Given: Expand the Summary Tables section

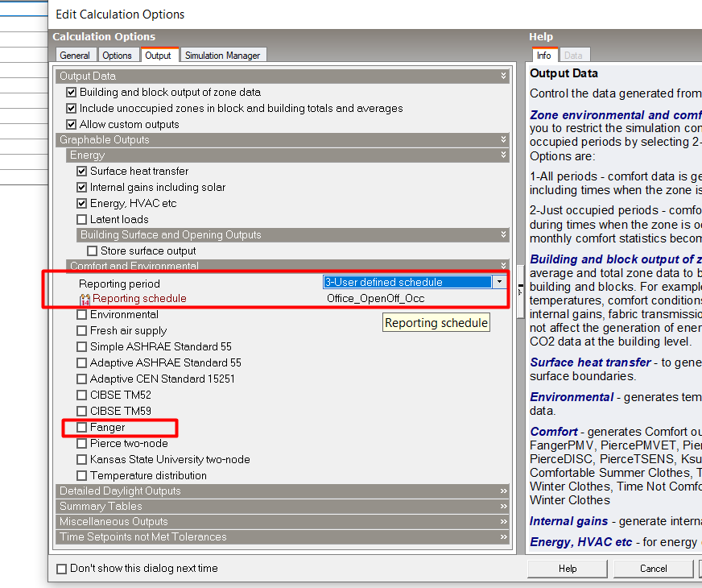Looking at the screenshot, I should 504,506.
